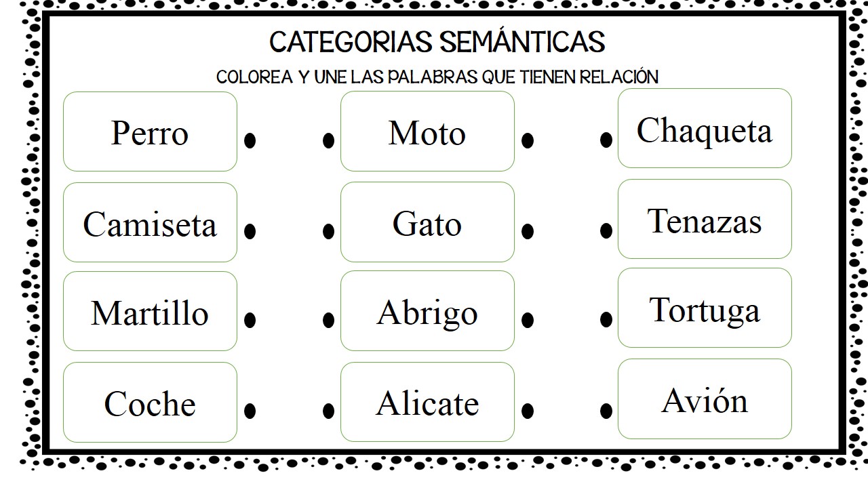The width and height of the screenshot is (868, 488).
Task: Click the dot left of Avión
Action: [606, 410]
